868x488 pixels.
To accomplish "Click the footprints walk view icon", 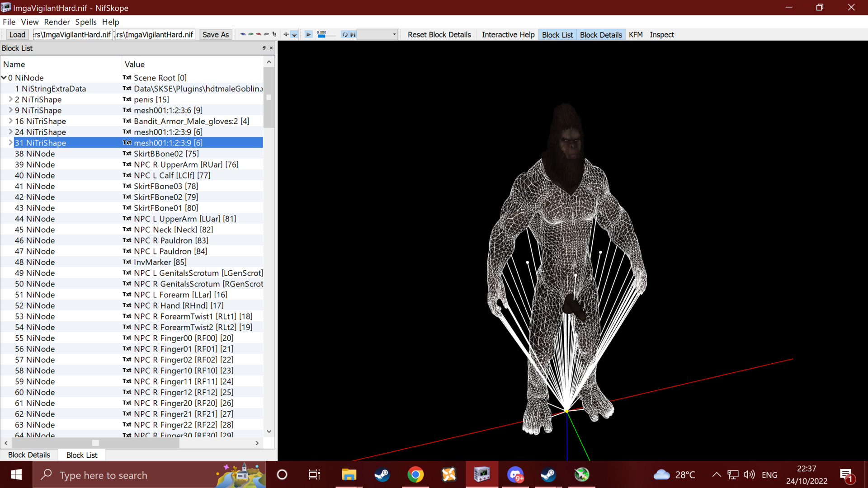I will pyautogui.click(x=274, y=34).
